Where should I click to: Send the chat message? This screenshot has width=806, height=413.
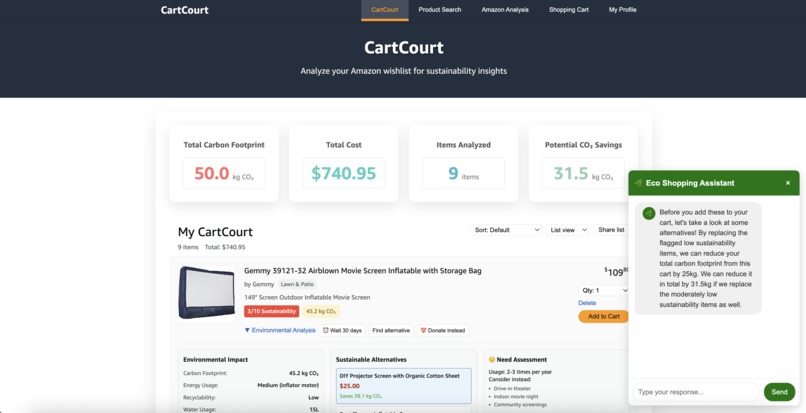(x=779, y=392)
